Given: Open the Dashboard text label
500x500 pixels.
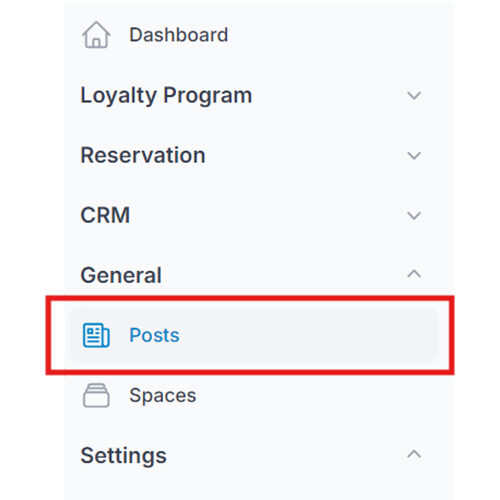Looking at the screenshot, I should pyautogui.click(x=179, y=35).
